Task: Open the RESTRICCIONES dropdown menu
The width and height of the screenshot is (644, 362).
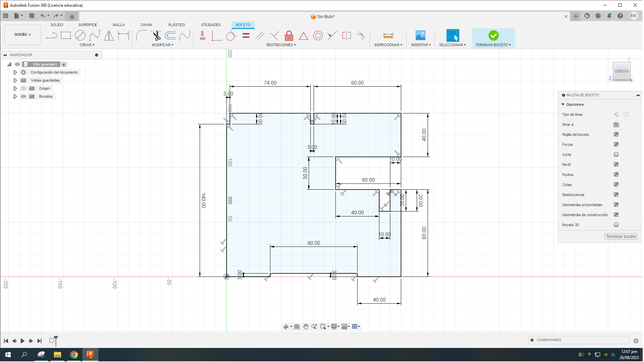Action: (x=281, y=45)
